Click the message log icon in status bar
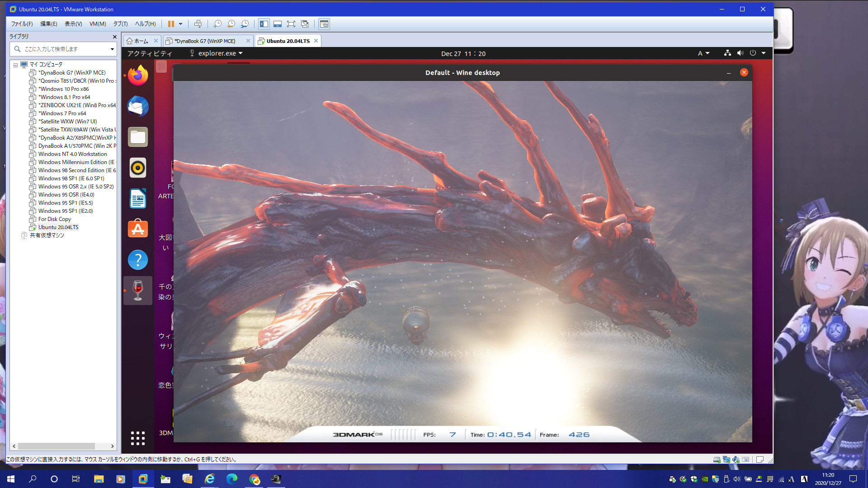The width and height of the screenshot is (868, 488). tap(760, 460)
